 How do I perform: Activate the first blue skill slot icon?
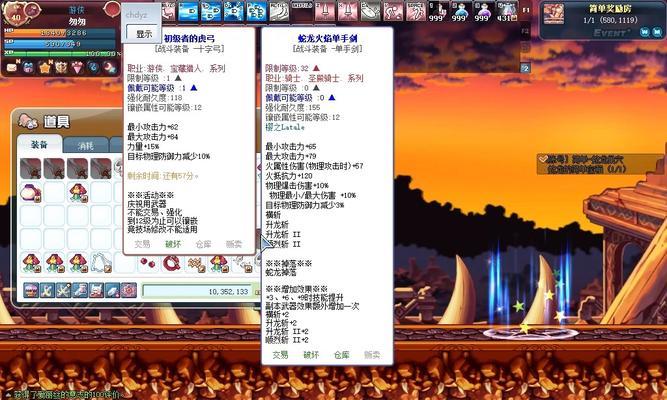coord(189,12)
